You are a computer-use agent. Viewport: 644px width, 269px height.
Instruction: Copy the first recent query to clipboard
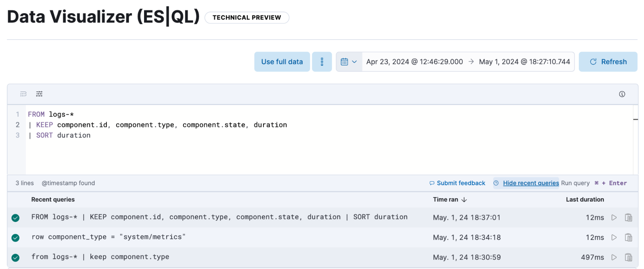point(628,217)
